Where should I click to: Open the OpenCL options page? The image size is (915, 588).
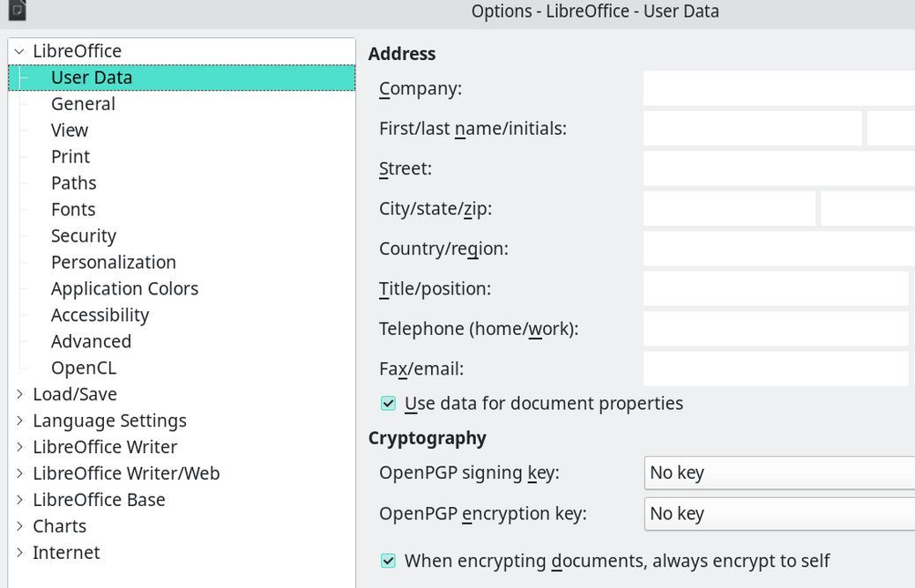coord(84,368)
